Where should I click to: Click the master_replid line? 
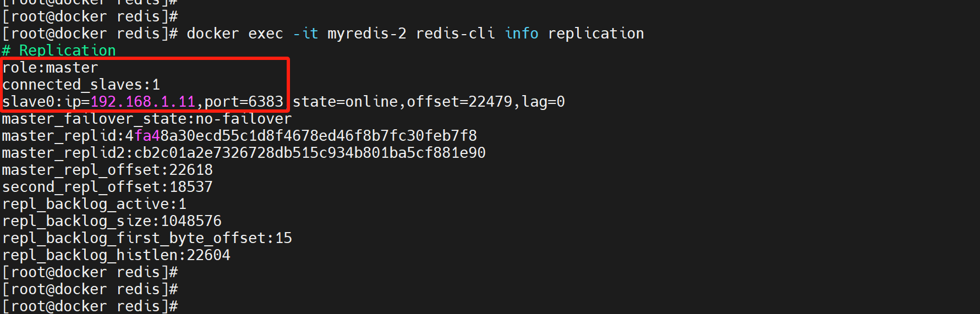(x=239, y=136)
